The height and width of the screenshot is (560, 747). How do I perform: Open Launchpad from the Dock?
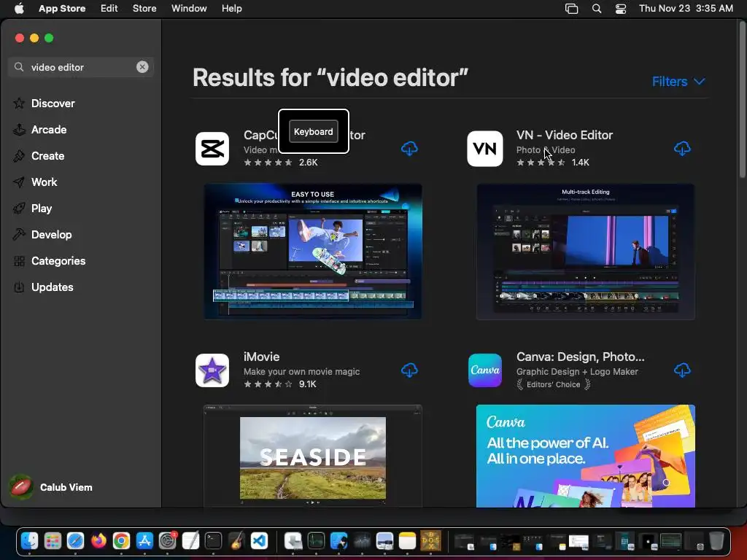tap(53, 541)
